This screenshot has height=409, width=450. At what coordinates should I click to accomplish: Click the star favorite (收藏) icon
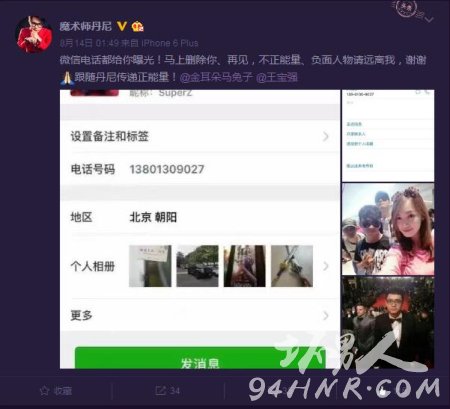click(x=44, y=391)
